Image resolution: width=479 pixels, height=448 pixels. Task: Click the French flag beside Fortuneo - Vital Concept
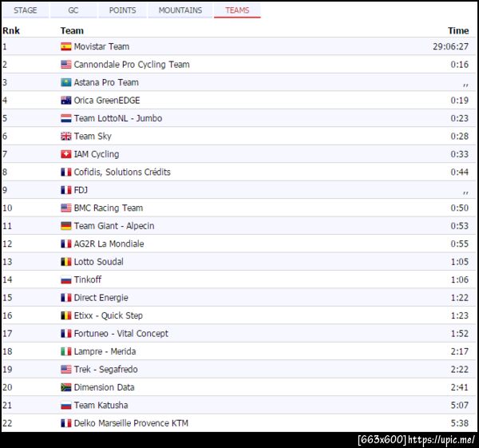coord(66,333)
